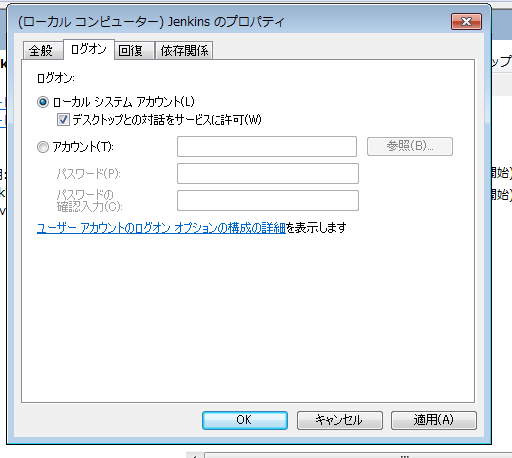Click the アカウント name input field

[x=267, y=146]
